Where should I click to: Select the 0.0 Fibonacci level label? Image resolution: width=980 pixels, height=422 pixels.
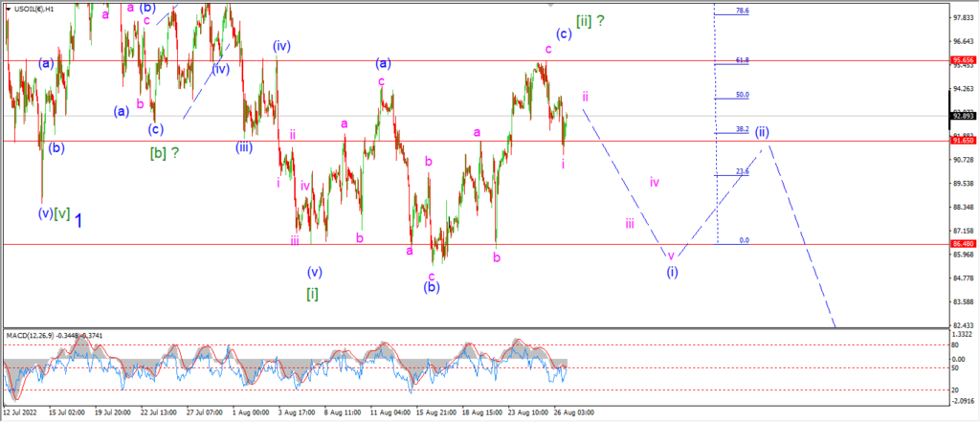click(x=744, y=240)
